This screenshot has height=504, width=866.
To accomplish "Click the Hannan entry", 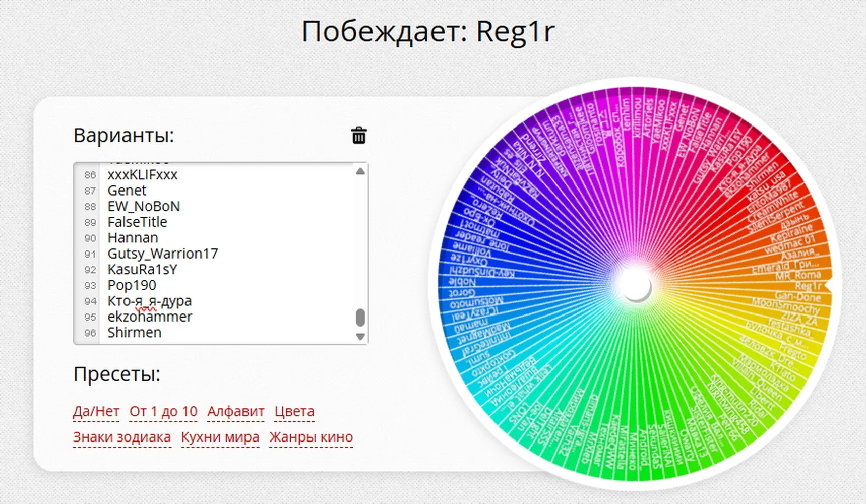I will pyautogui.click(x=133, y=238).
